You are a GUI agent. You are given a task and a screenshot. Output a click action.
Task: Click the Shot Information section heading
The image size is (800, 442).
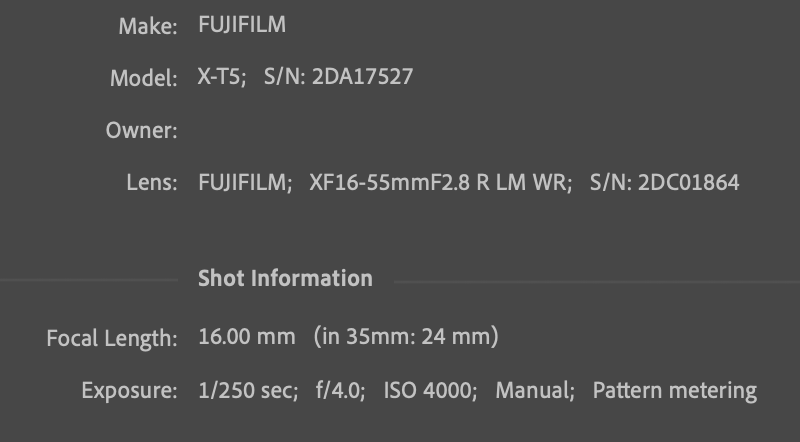285,278
